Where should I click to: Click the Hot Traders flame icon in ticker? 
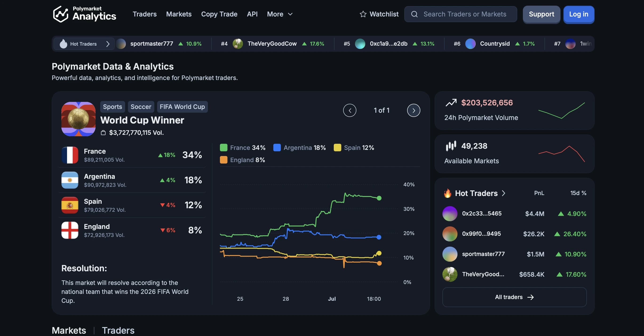(x=64, y=44)
